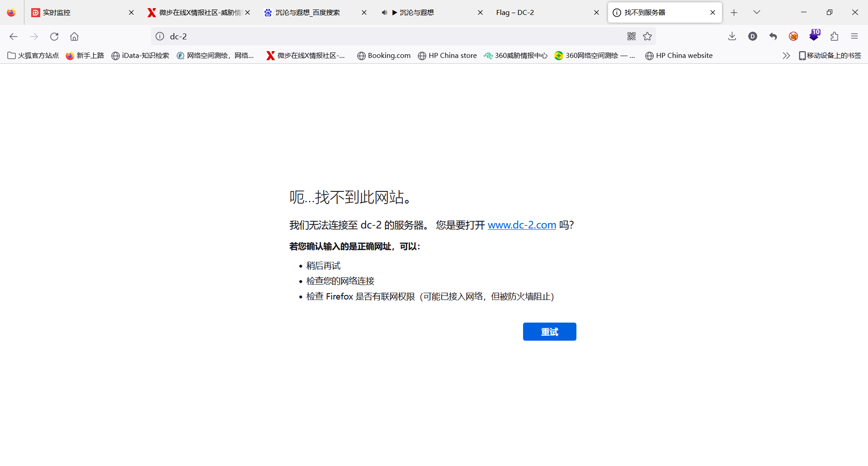Open 微步在线X情报社区 bookmark in bookmarks bar
The height and width of the screenshot is (466, 868).
pyautogui.click(x=306, y=56)
